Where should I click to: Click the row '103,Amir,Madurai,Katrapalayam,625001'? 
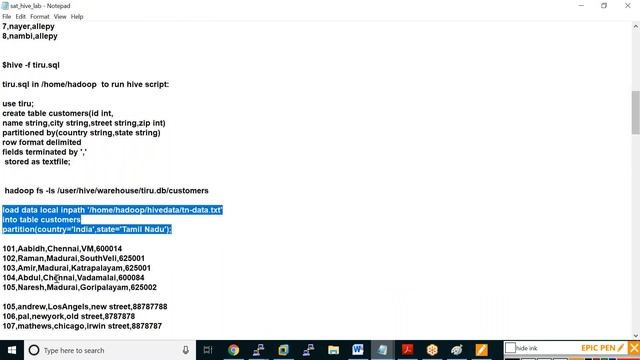point(76,268)
